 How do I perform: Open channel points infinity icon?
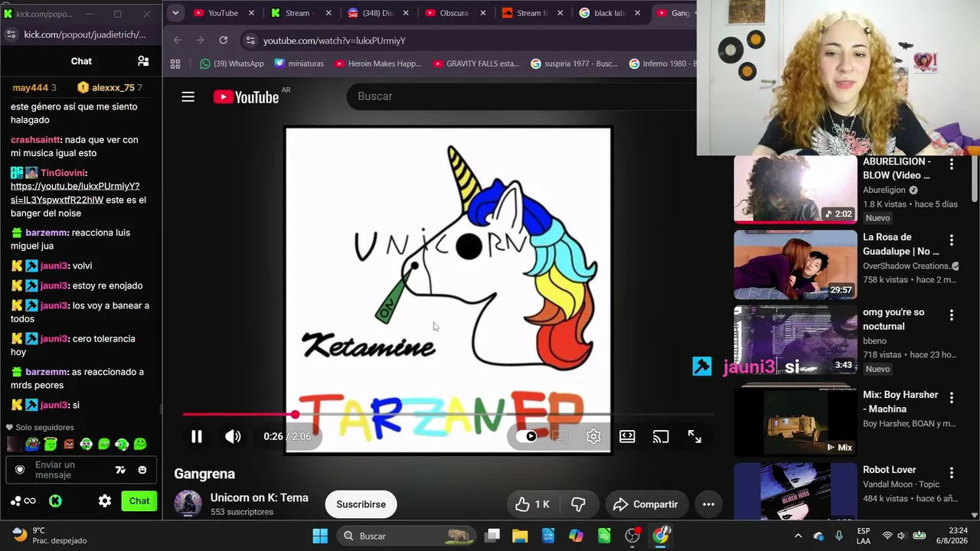point(30,501)
